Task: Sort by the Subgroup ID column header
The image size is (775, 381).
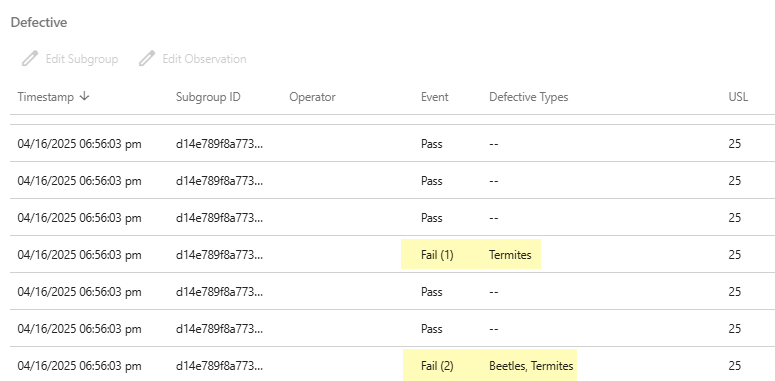Action: (208, 97)
